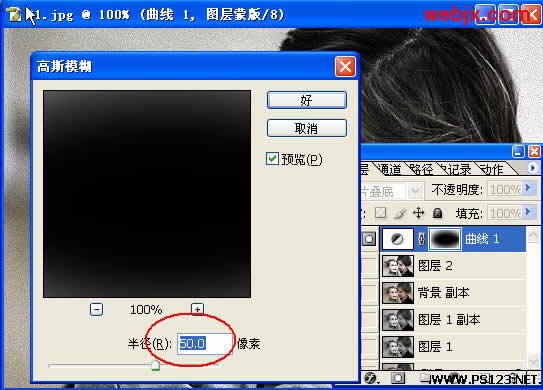Select the lock image pixels brush icon
Screen dimensions: 543x390
pos(400,213)
